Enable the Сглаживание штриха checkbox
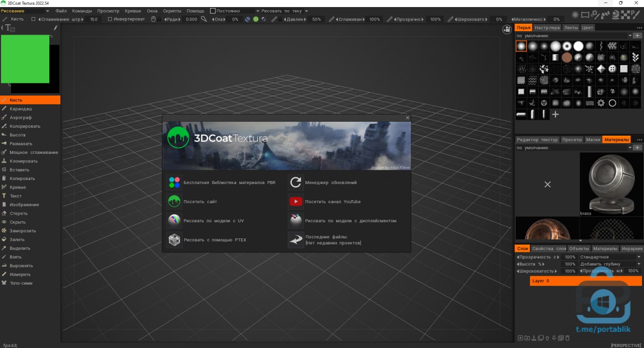The image size is (644, 348). pos(34,19)
